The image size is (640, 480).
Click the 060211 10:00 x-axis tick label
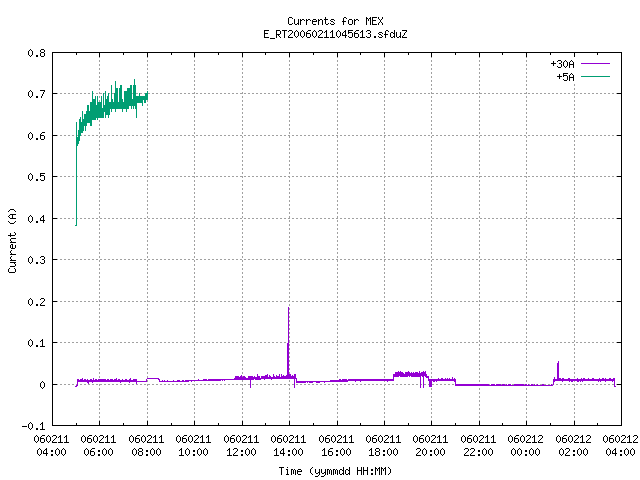pyautogui.click(x=193, y=446)
